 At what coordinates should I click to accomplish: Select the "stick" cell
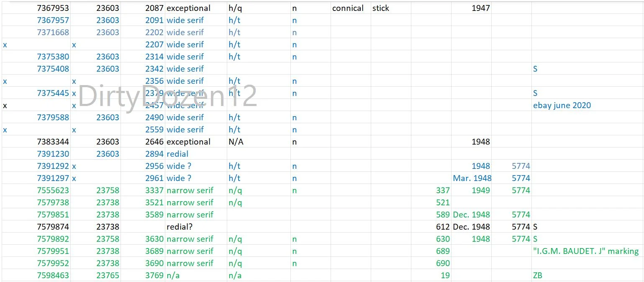(381, 8)
